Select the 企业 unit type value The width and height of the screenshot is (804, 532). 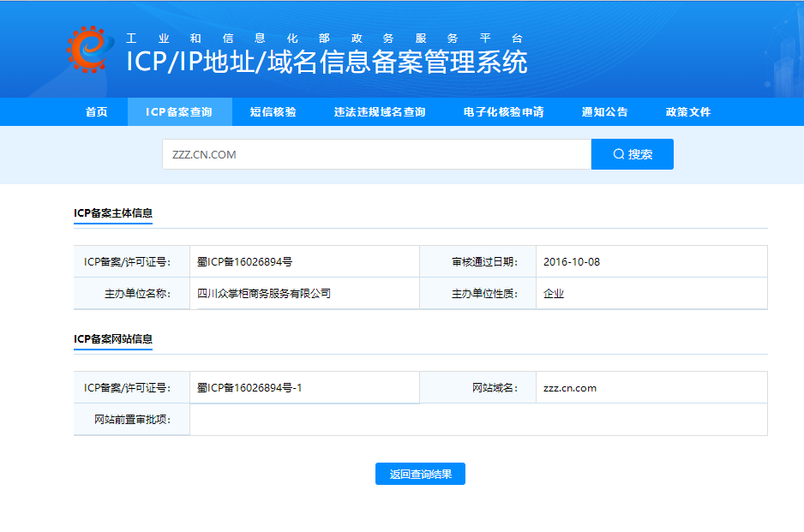click(554, 293)
